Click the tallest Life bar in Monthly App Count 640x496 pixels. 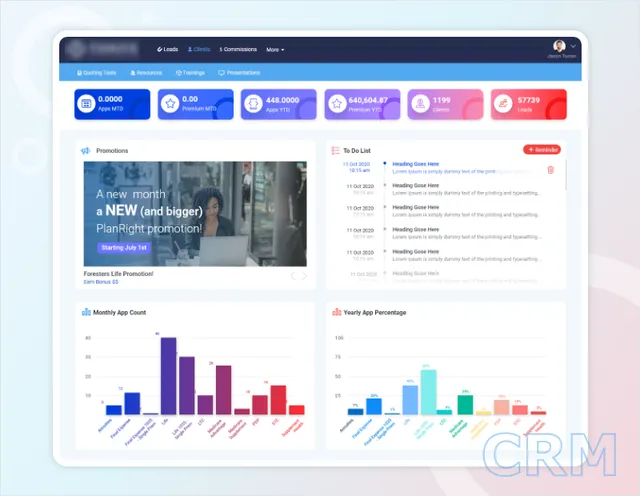point(168,375)
